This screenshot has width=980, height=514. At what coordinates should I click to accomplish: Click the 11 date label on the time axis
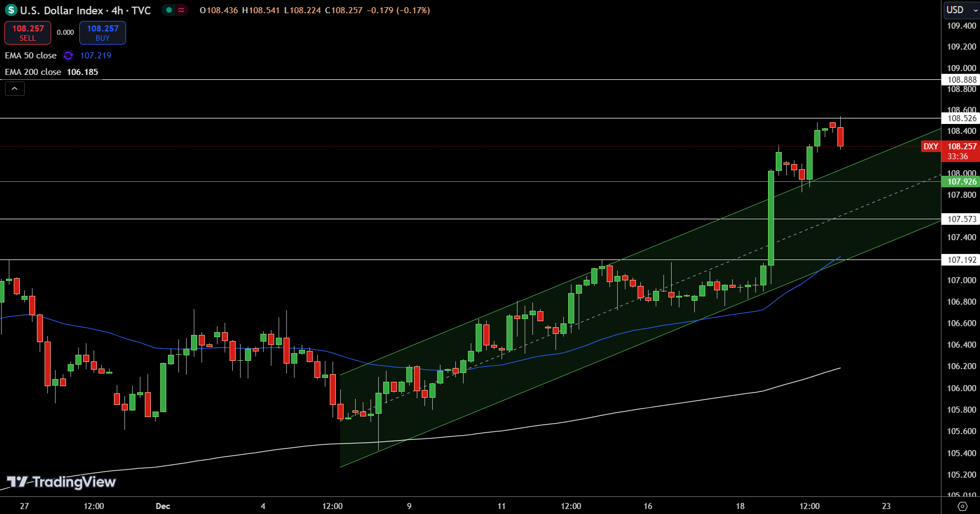click(x=502, y=506)
